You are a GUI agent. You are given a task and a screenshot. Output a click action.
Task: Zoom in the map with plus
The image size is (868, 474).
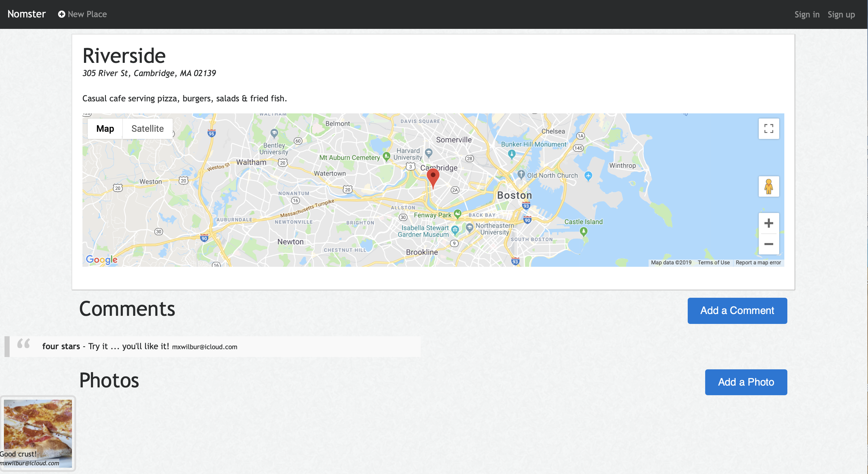[768, 223]
